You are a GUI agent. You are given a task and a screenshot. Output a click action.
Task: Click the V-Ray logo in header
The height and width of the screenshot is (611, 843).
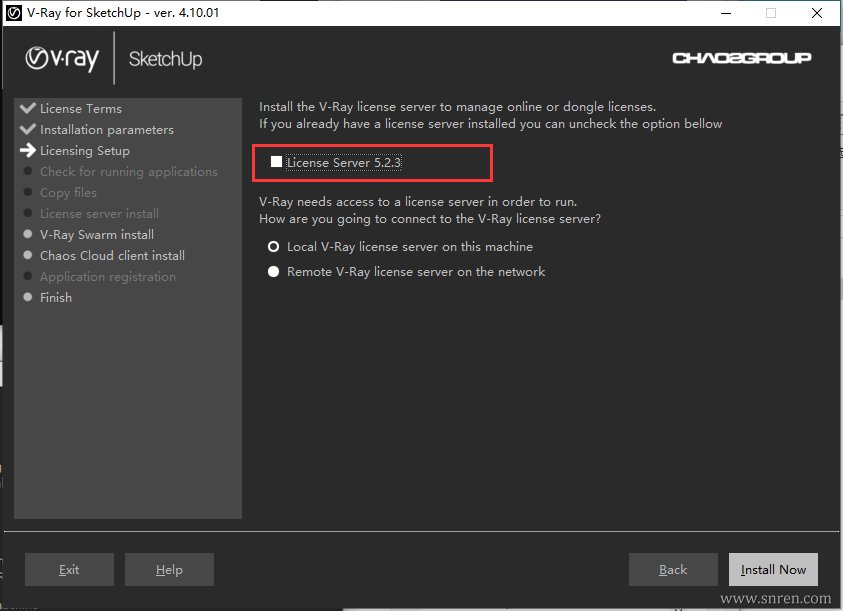[x=62, y=58]
